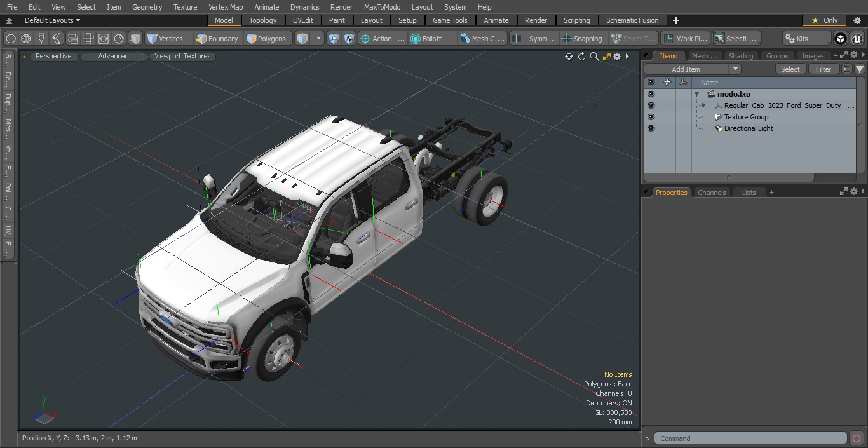Click the unwrapped cross box tool icon

coord(88,39)
